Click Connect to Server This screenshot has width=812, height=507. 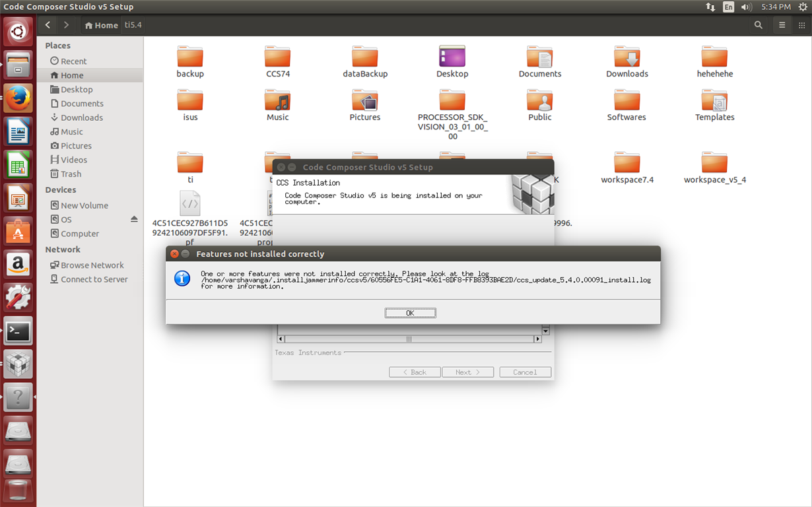tap(90, 279)
